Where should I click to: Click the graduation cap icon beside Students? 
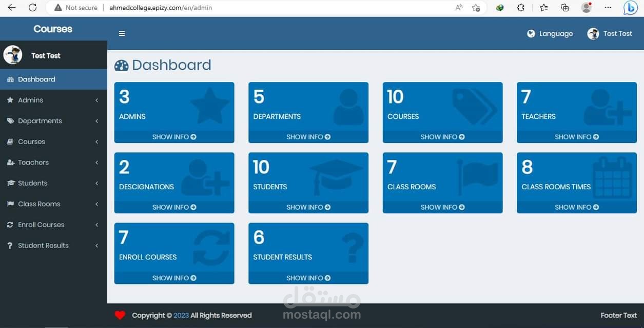[10, 183]
